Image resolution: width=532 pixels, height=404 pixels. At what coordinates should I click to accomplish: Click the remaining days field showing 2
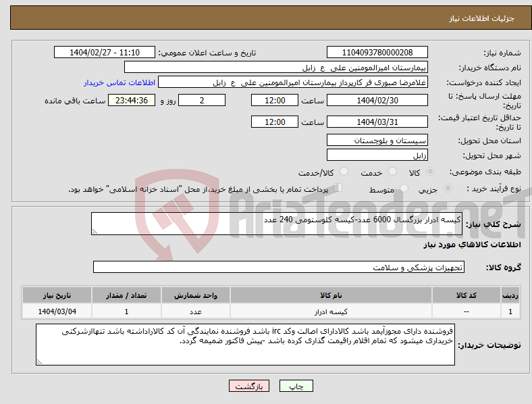202,101
